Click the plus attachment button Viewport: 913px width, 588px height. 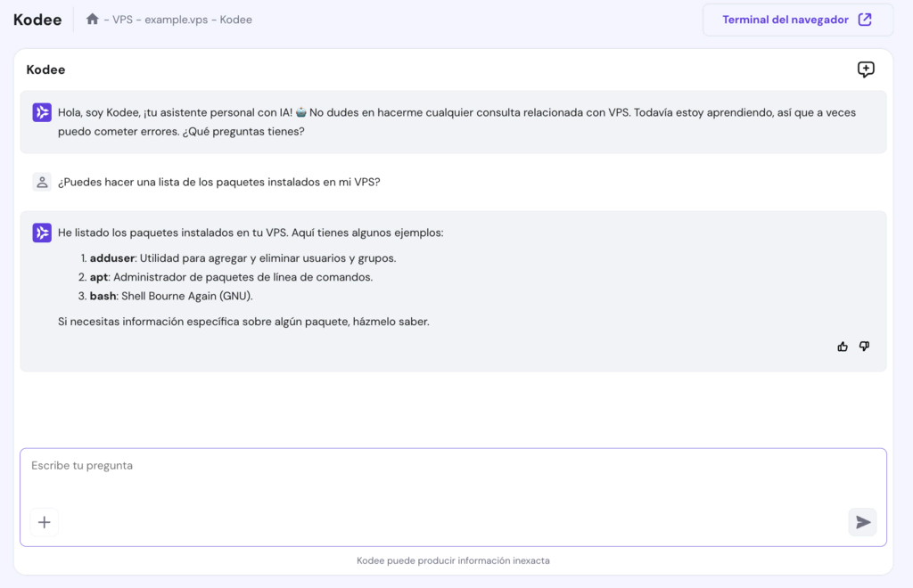click(x=45, y=522)
